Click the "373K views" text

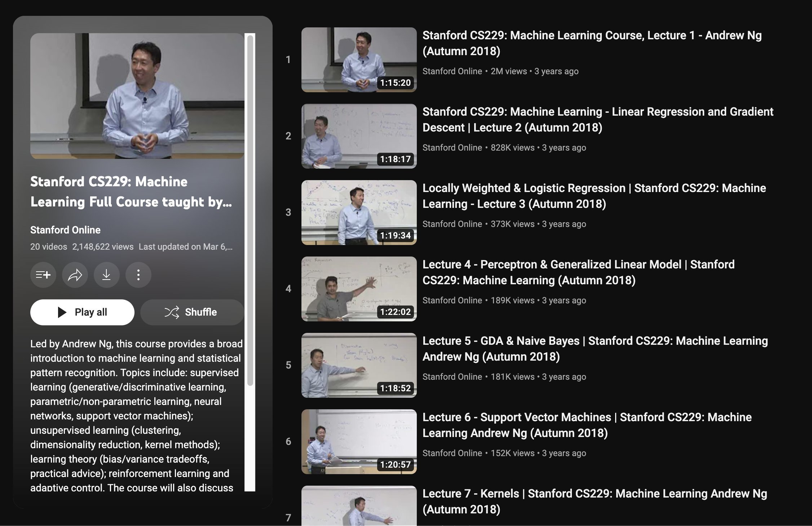tap(513, 224)
